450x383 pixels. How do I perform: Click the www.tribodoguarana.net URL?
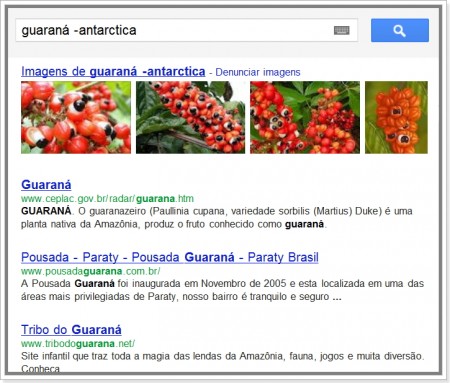click(78, 344)
